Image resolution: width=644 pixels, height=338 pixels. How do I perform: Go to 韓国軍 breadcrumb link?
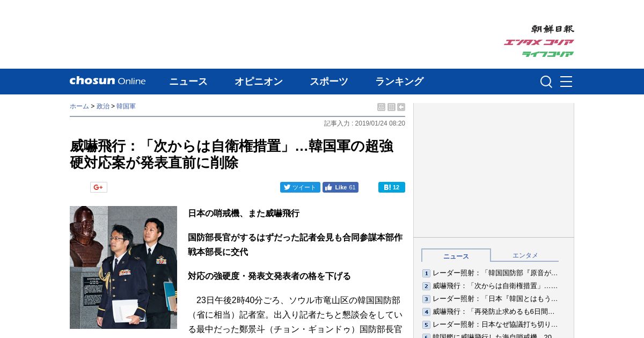pyautogui.click(x=126, y=106)
